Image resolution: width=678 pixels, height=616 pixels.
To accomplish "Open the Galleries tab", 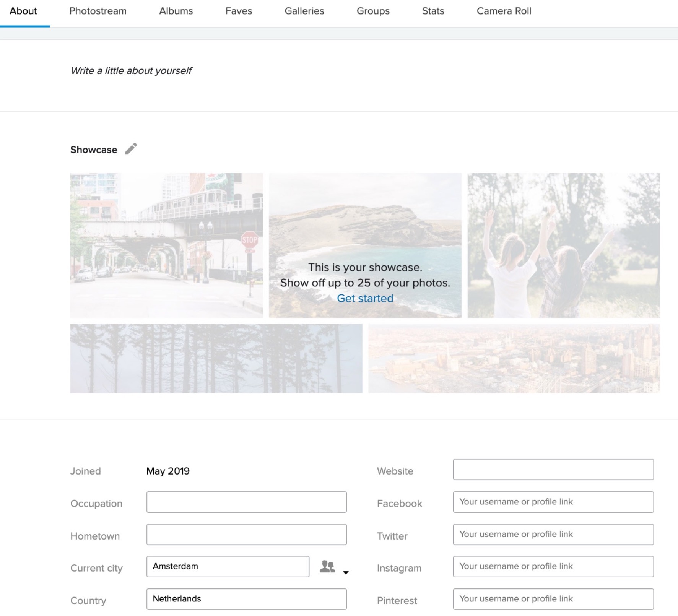I will pyautogui.click(x=304, y=11).
